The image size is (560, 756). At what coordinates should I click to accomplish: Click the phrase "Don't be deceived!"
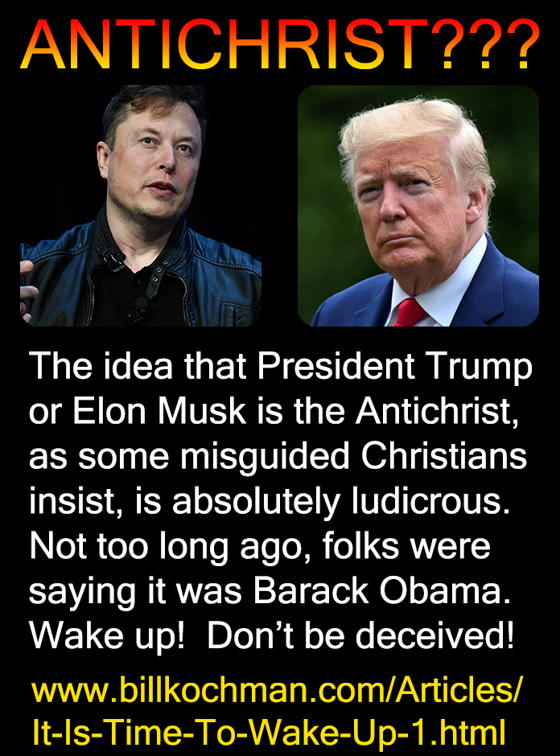pyautogui.click(x=360, y=636)
